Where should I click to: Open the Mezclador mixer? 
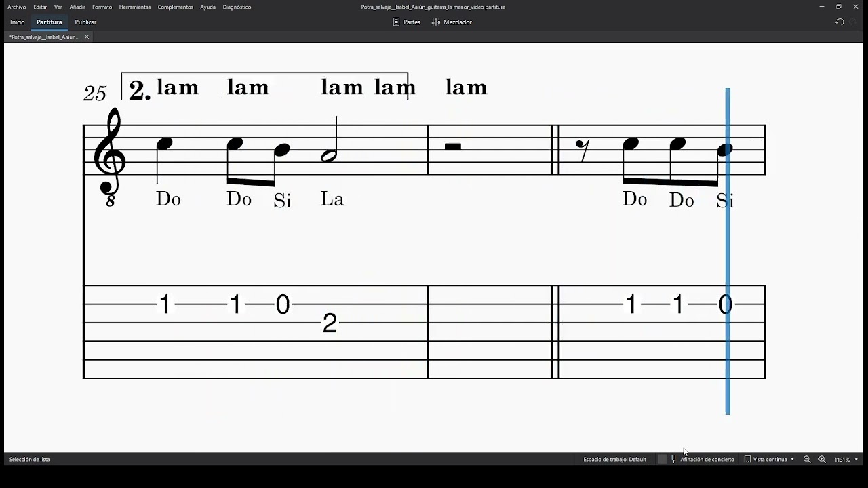(x=452, y=22)
